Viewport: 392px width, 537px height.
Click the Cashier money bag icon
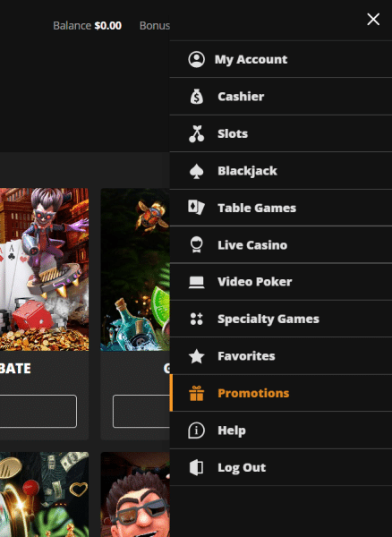[197, 97]
